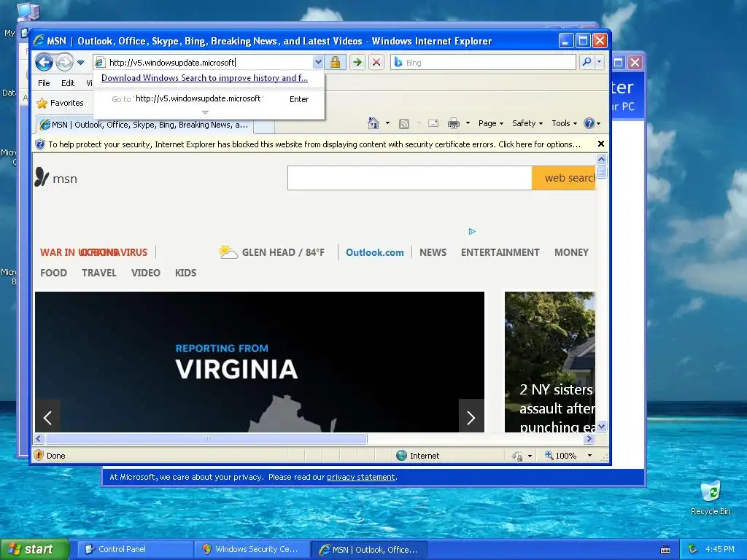Expand the address bar URL dropdown
Viewport: 747px width, 560px height.
coord(318,62)
